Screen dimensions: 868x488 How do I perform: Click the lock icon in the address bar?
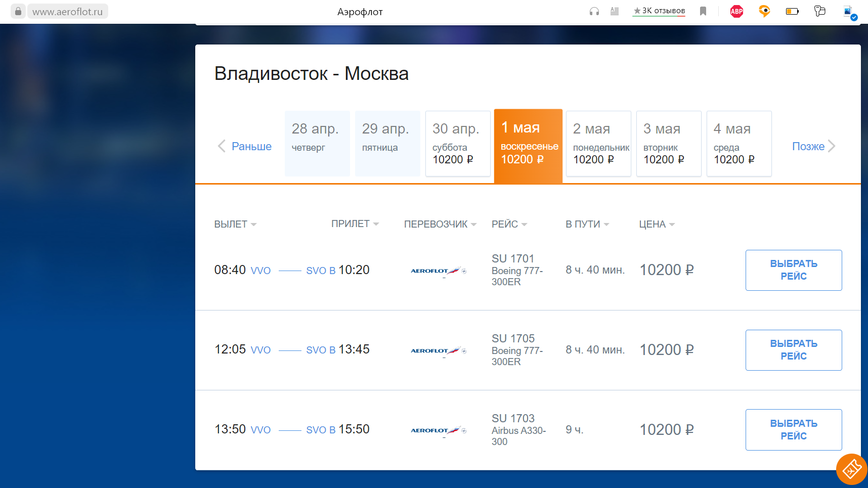click(x=18, y=11)
